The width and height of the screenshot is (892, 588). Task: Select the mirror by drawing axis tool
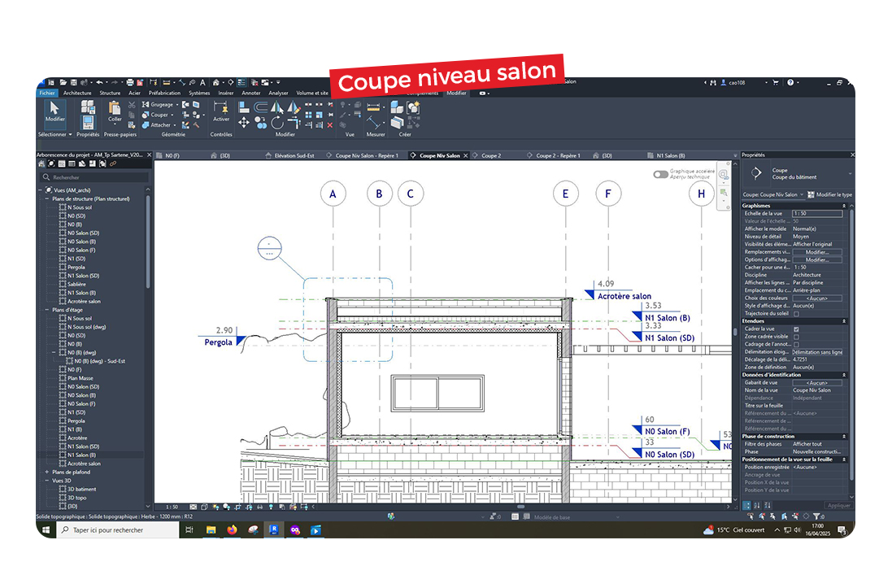tap(293, 107)
